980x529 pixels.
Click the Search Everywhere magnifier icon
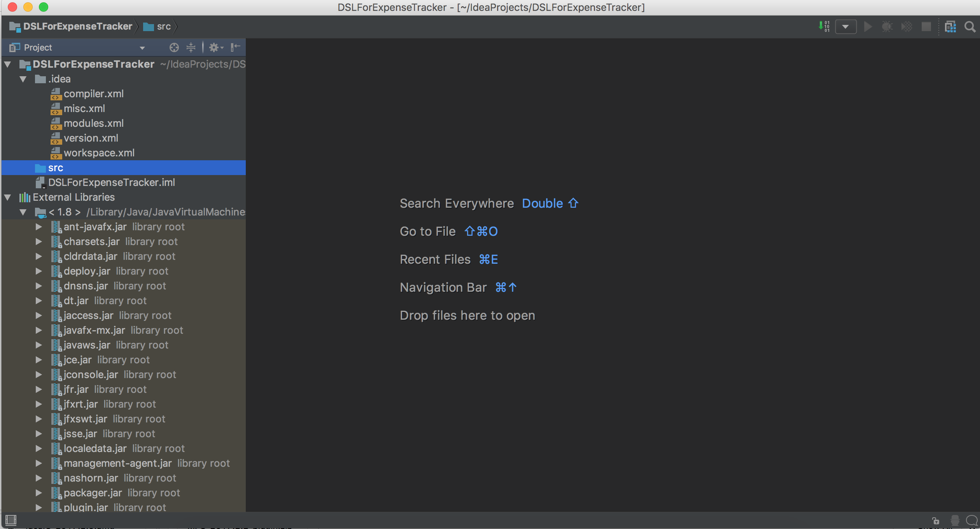[x=970, y=26]
